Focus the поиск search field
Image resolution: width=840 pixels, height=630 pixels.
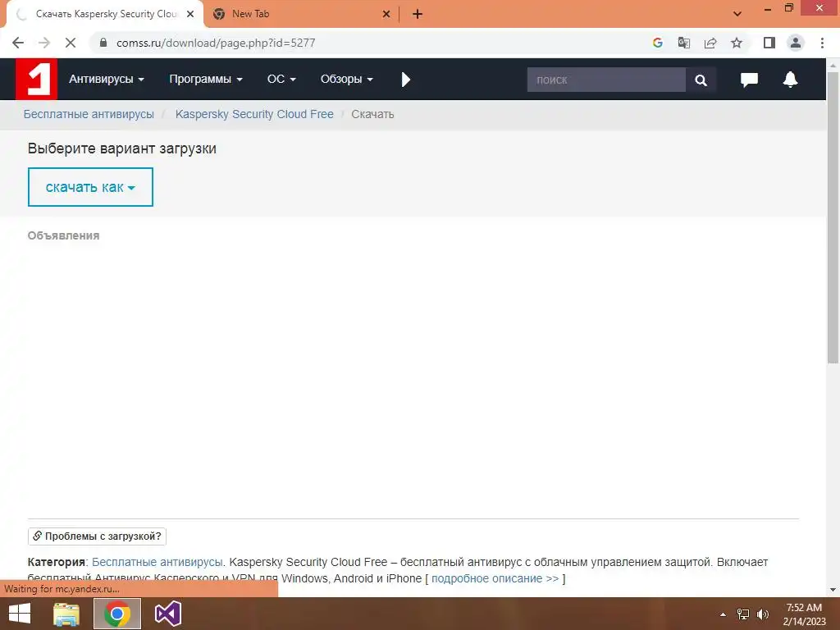pyautogui.click(x=606, y=80)
